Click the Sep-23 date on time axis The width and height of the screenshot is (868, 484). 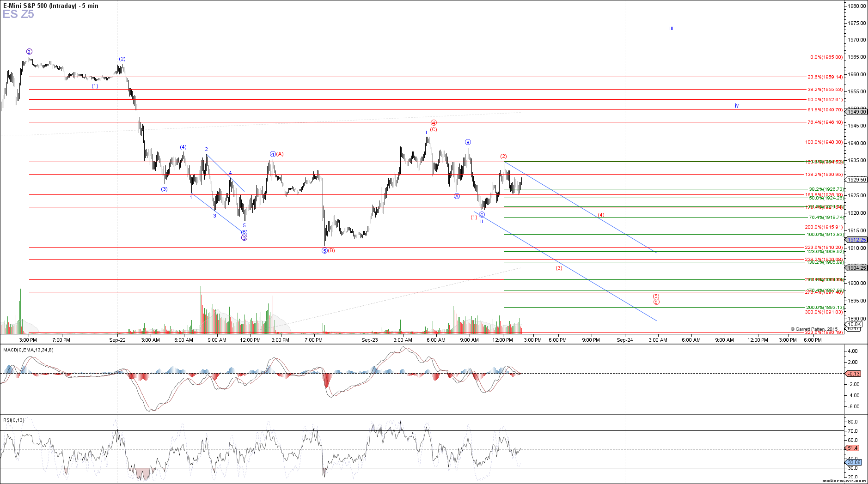(369, 340)
